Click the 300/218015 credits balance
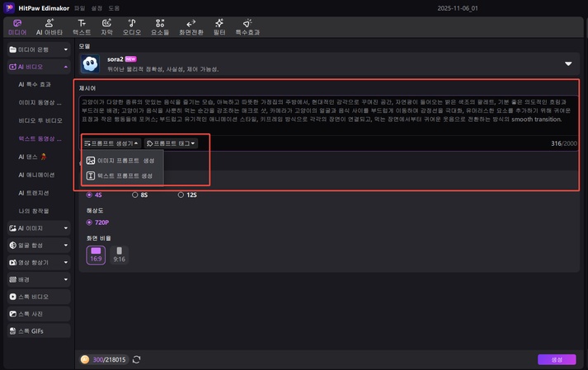 pyautogui.click(x=109, y=359)
